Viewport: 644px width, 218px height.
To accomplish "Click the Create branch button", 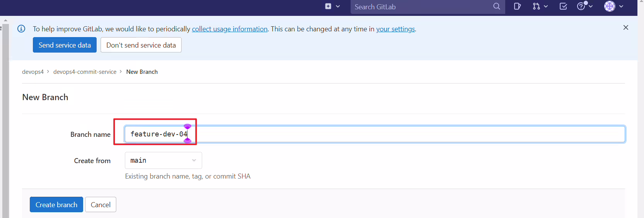I will coord(56,204).
